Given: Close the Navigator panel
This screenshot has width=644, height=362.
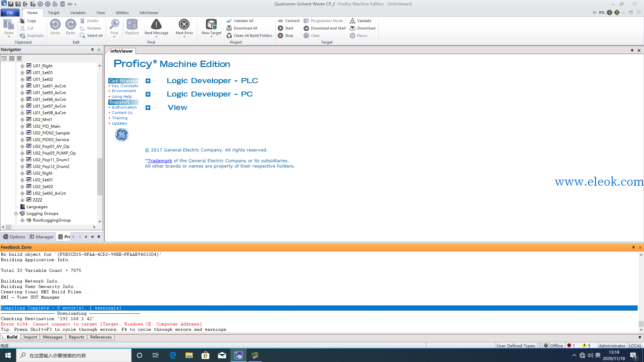Looking at the screenshot, I should coord(99,50).
